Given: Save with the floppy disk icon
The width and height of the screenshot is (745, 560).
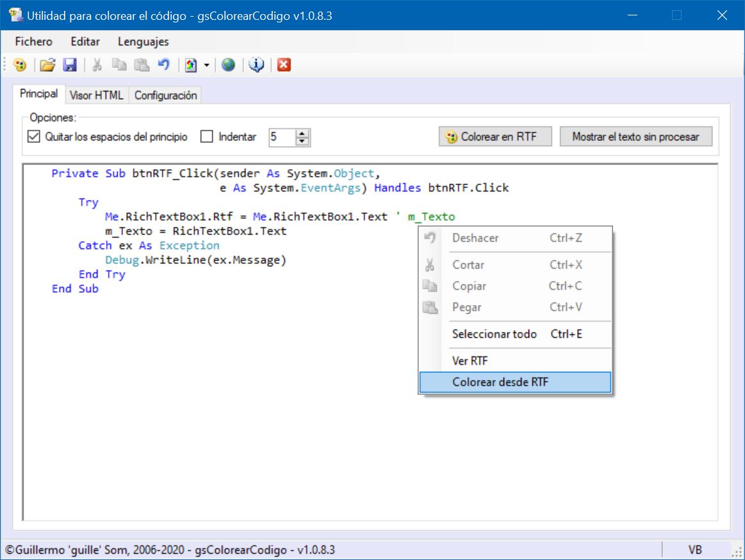Looking at the screenshot, I should [x=70, y=65].
